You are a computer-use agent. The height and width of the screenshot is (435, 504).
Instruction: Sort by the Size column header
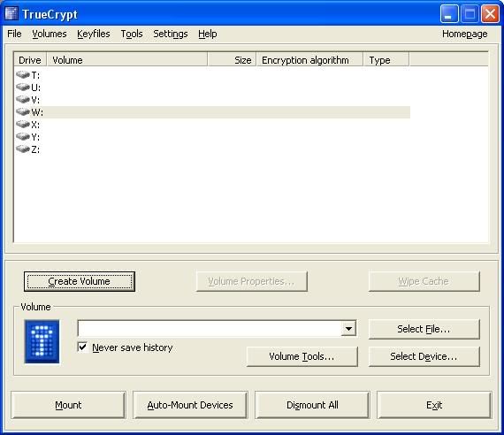232,60
